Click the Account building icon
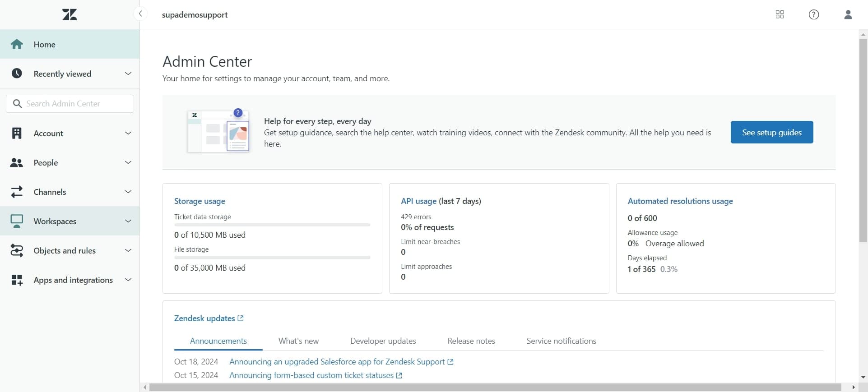The width and height of the screenshot is (868, 392). 17,133
